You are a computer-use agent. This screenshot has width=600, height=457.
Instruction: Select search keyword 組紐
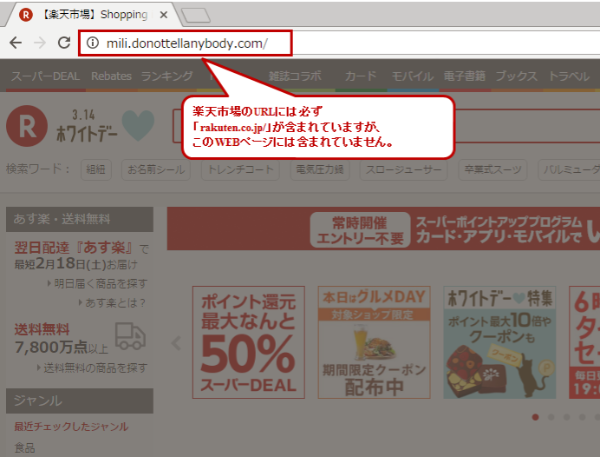coord(96,170)
